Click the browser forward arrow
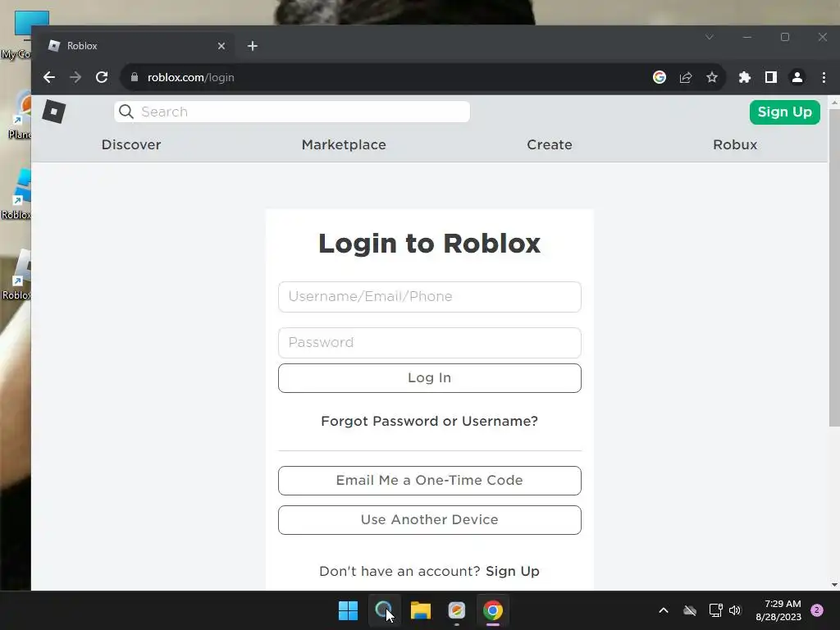The width and height of the screenshot is (840, 630). (75, 77)
